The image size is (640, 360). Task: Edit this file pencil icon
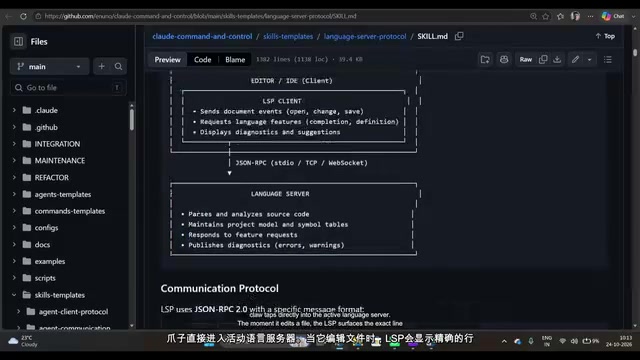tap(576, 60)
